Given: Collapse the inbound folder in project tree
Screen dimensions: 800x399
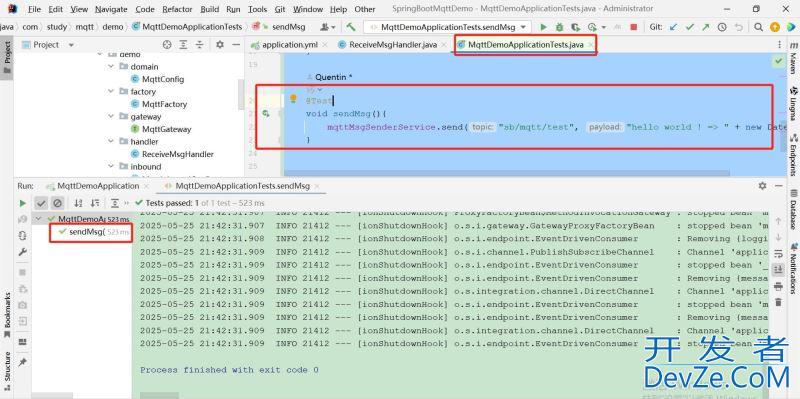Looking at the screenshot, I should (111, 167).
